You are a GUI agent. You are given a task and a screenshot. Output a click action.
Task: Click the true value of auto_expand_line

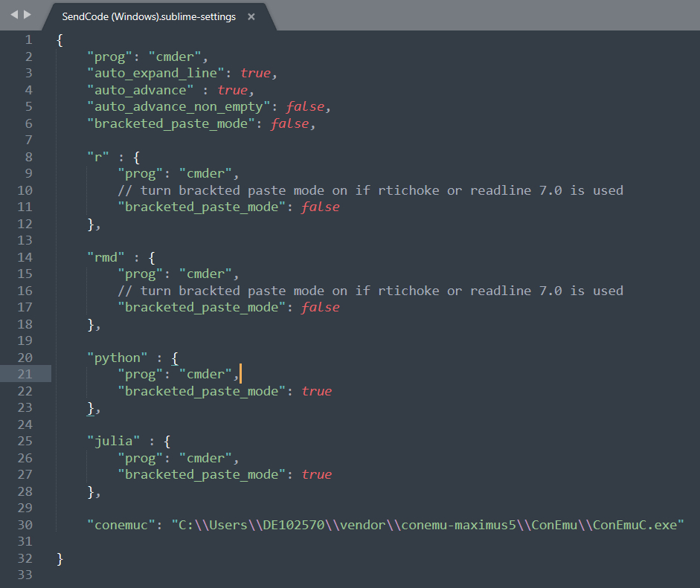255,73
